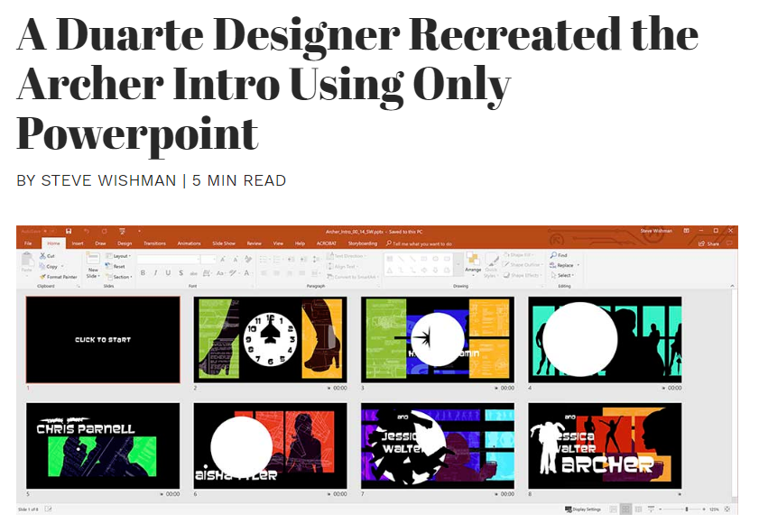Switch to Reading View icon
Image resolution: width=759 pixels, height=532 pixels.
tap(638, 509)
